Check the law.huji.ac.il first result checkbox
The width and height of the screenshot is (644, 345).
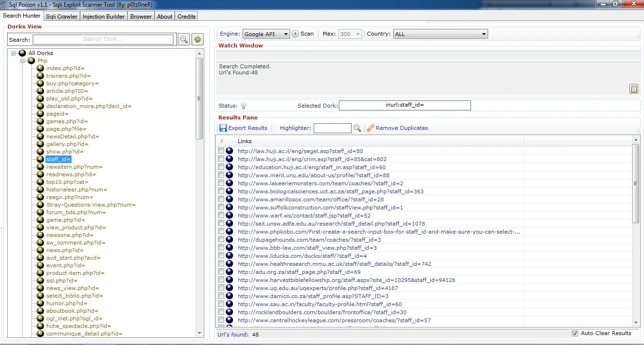(221, 150)
